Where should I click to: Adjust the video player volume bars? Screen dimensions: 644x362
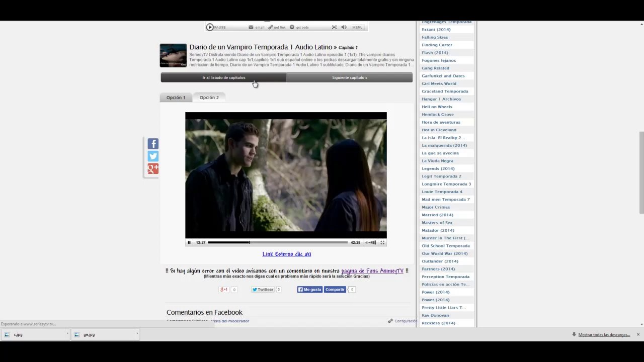coord(373,242)
